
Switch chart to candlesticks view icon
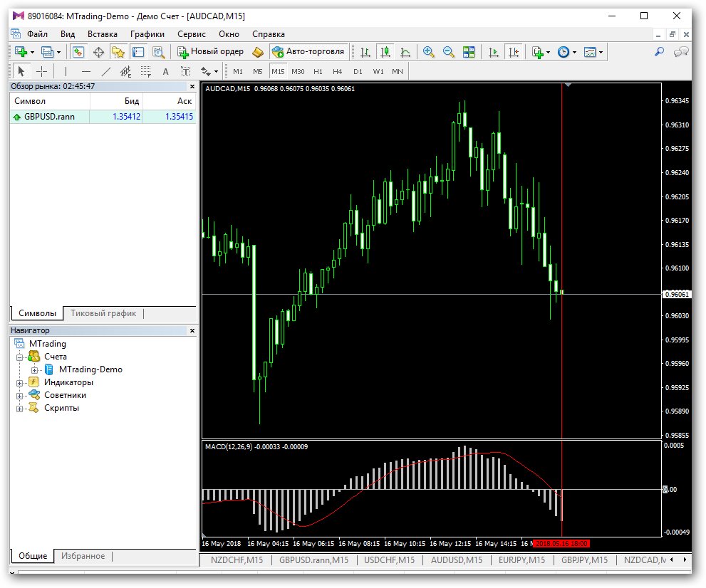pos(385,52)
